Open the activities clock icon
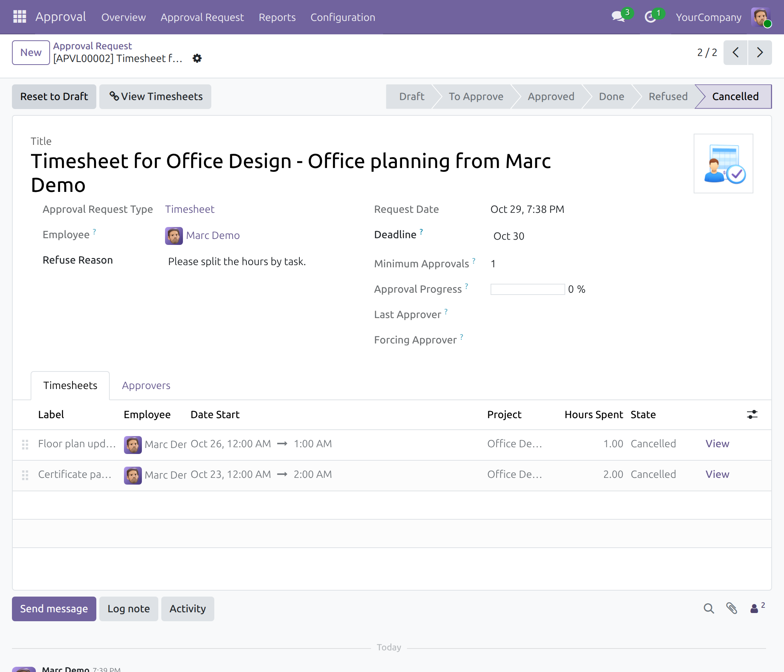This screenshot has width=784, height=672. tap(651, 17)
